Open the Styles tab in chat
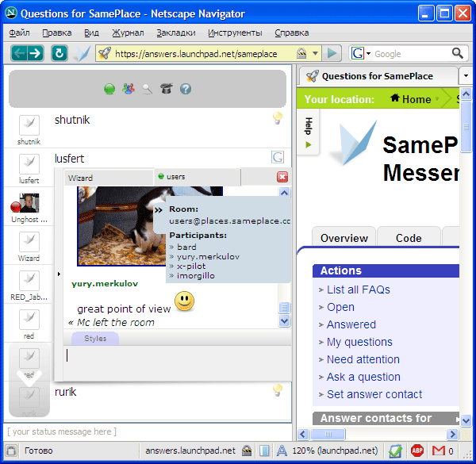 click(95, 339)
